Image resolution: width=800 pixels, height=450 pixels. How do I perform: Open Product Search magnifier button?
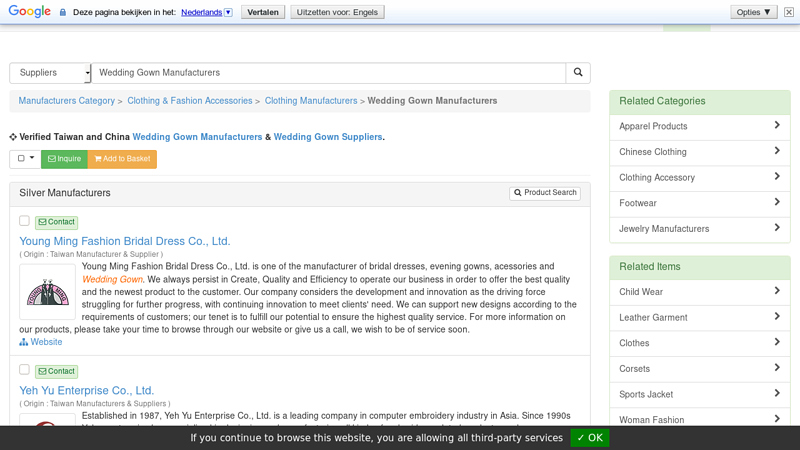point(545,193)
